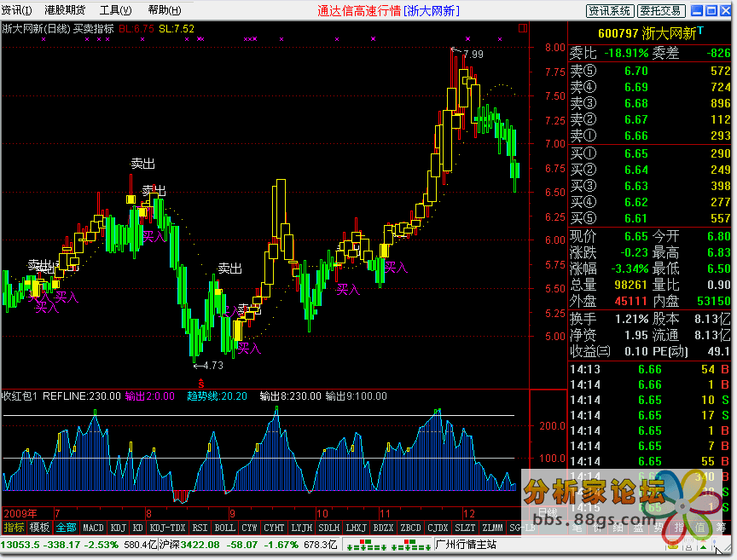Click the 卖⑤ 6.70 ask row
Viewport: 737px width, 560px height.
point(650,71)
